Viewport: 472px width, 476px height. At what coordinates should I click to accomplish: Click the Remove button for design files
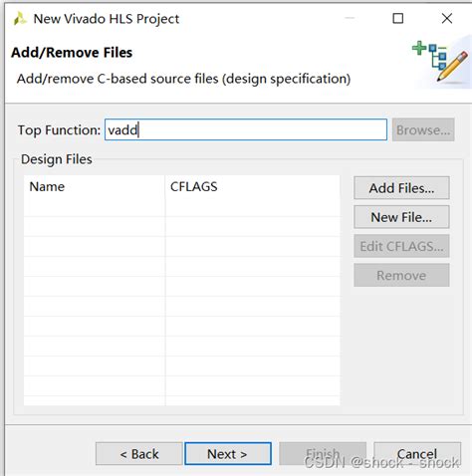coord(401,275)
